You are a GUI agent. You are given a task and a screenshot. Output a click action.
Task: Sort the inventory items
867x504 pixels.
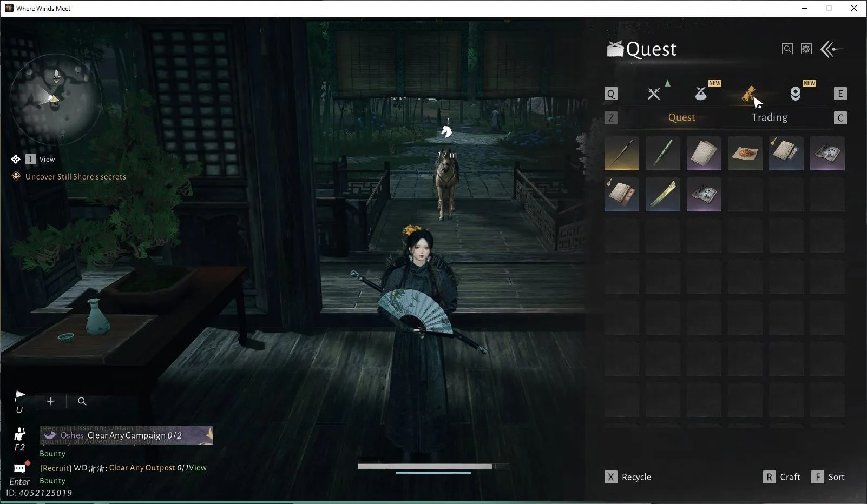click(827, 477)
